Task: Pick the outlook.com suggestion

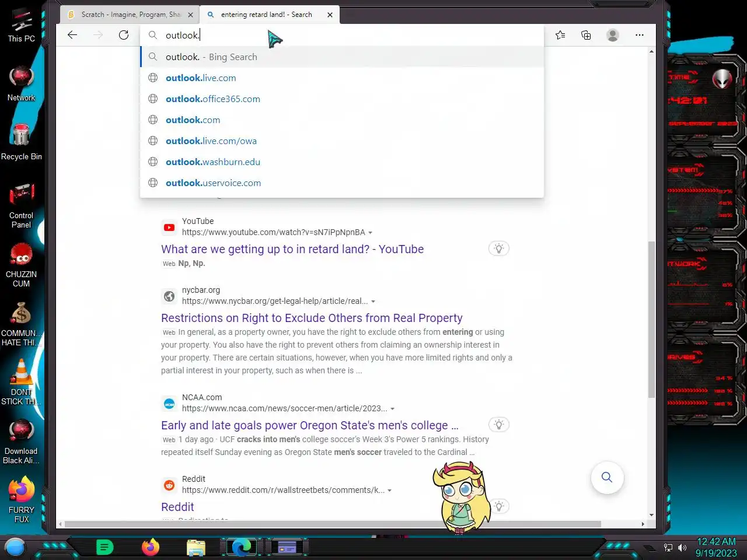Action: tap(342, 120)
